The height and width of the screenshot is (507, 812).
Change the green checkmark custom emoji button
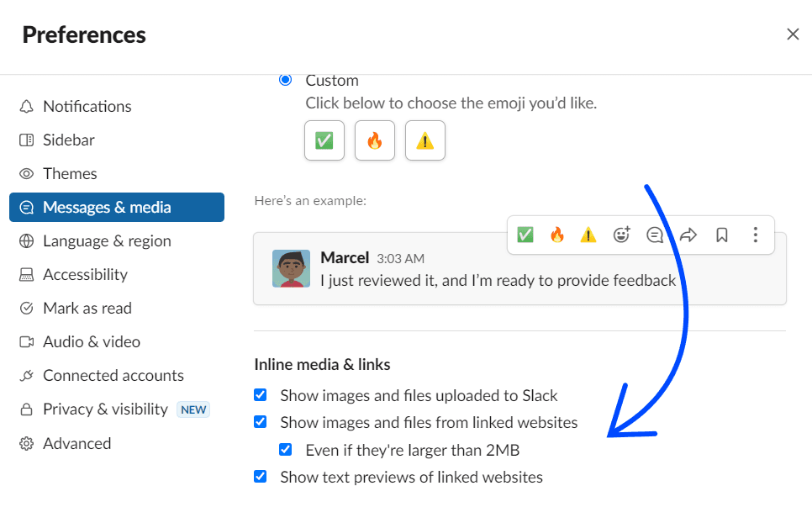coord(324,140)
